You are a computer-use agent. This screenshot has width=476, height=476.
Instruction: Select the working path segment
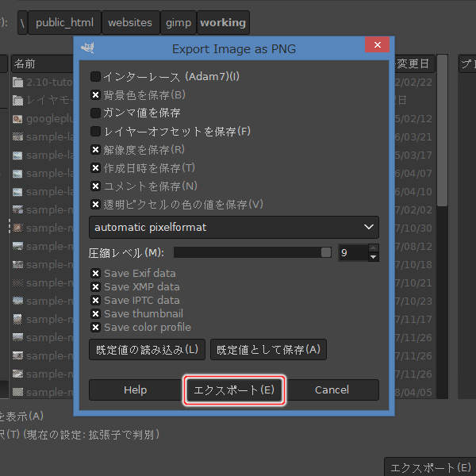point(223,23)
